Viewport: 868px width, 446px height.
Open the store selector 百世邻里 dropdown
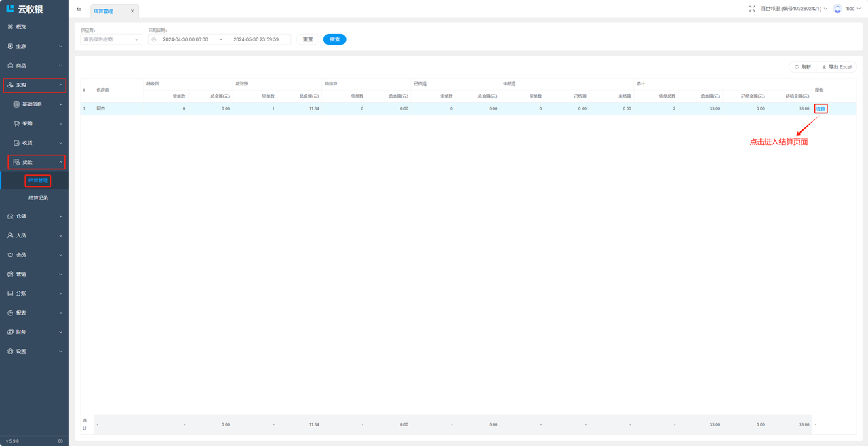click(793, 9)
